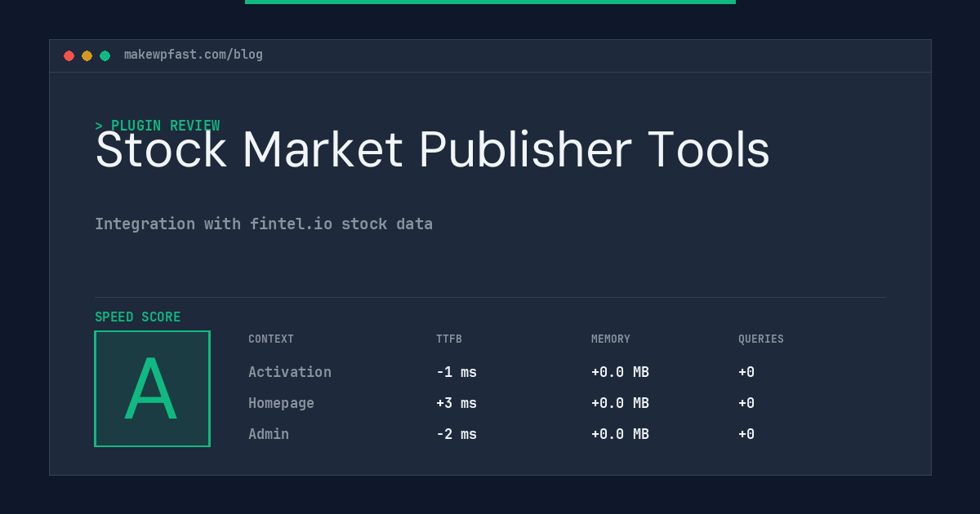Click the TTFB column header
Viewport: 980px width, 514px height.
pos(449,339)
